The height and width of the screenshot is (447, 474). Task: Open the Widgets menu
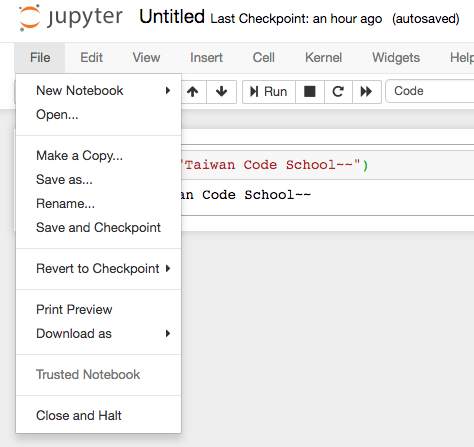(396, 58)
